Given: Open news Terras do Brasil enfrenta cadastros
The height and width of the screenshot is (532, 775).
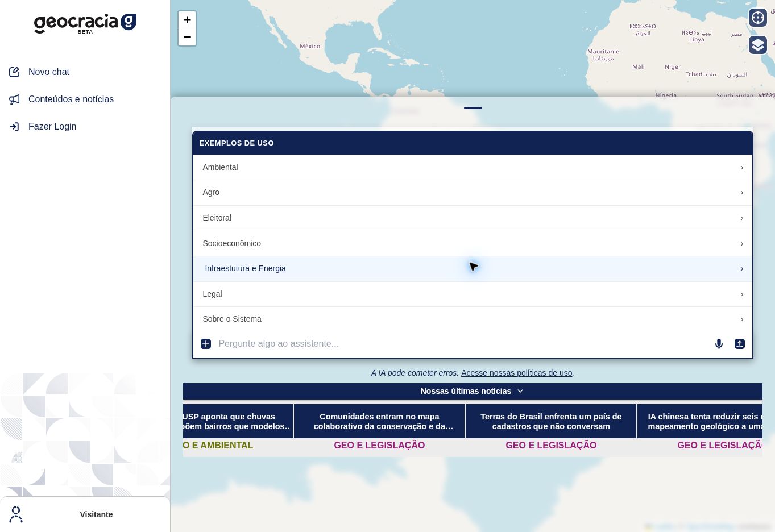Looking at the screenshot, I should 551,421.
